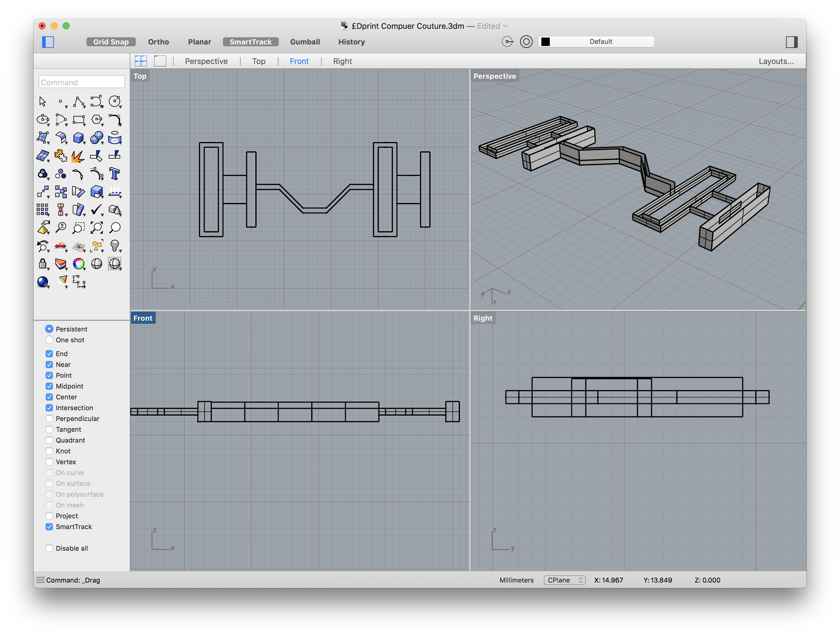Select the Polyline drawing tool
Screen dimensions: 840x636
coord(79,102)
